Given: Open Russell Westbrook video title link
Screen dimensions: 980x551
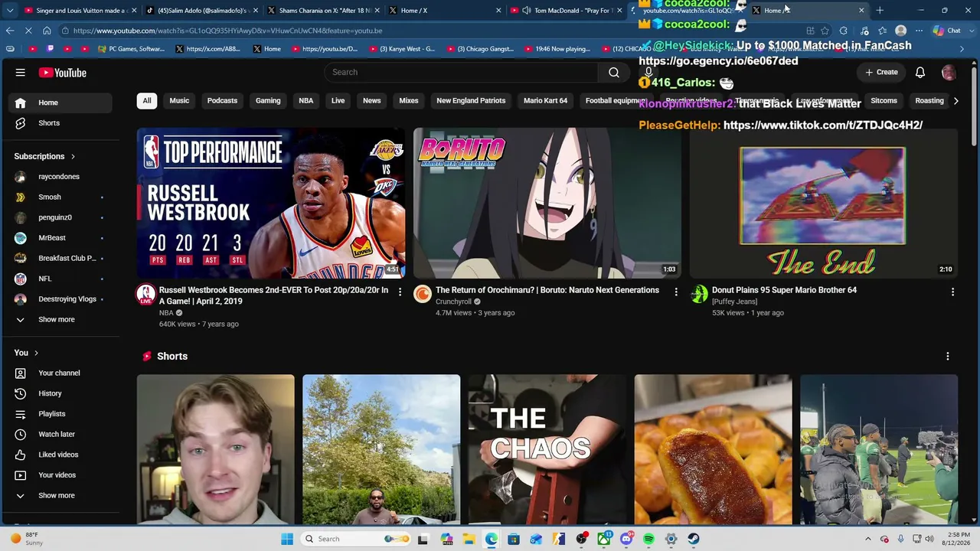Looking at the screenshot, I should click(273, 295).
